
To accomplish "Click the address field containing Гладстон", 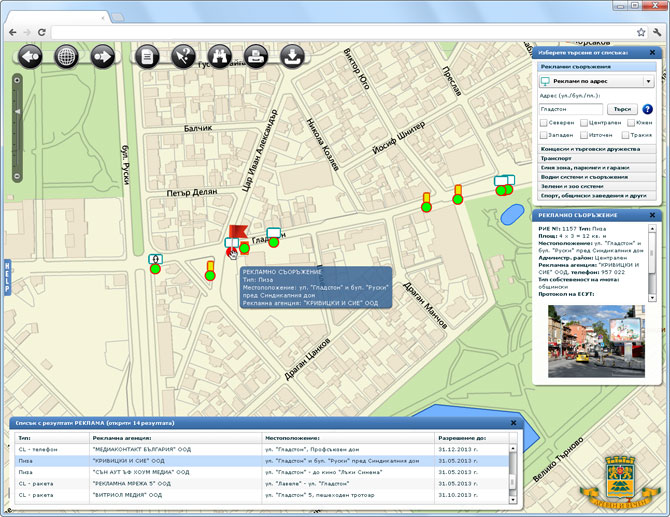I will (571, 109).
